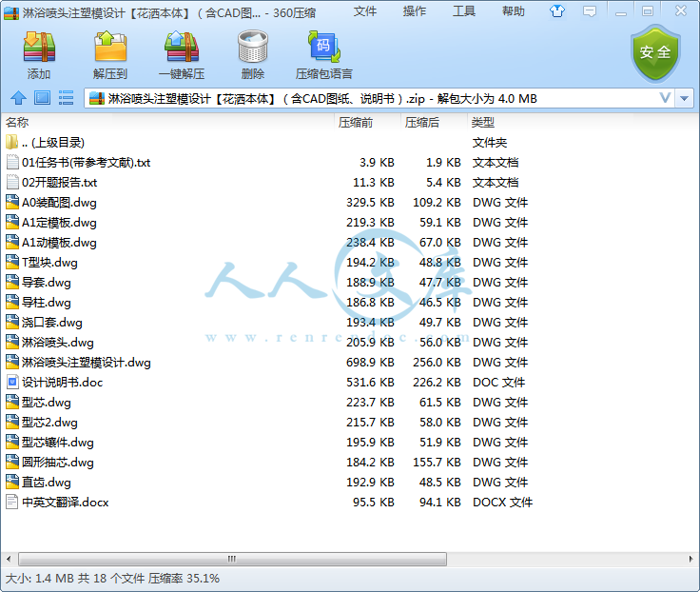Click the scrollbar right arrow
The height and width of the screenshot is (592, 700).
(x=690, y=559)
